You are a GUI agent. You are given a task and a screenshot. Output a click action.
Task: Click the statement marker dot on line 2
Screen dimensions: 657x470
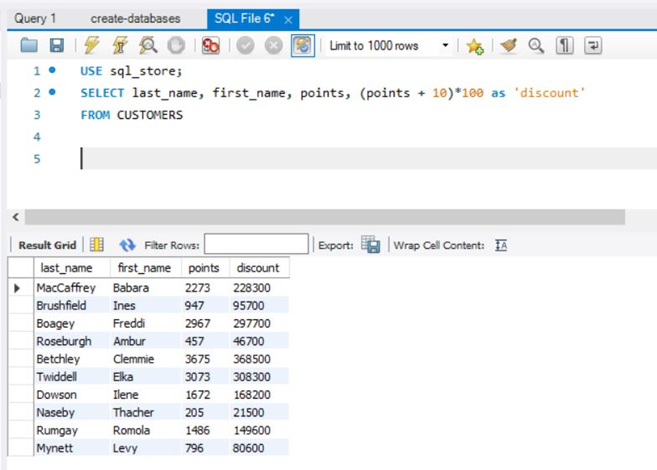52,92
